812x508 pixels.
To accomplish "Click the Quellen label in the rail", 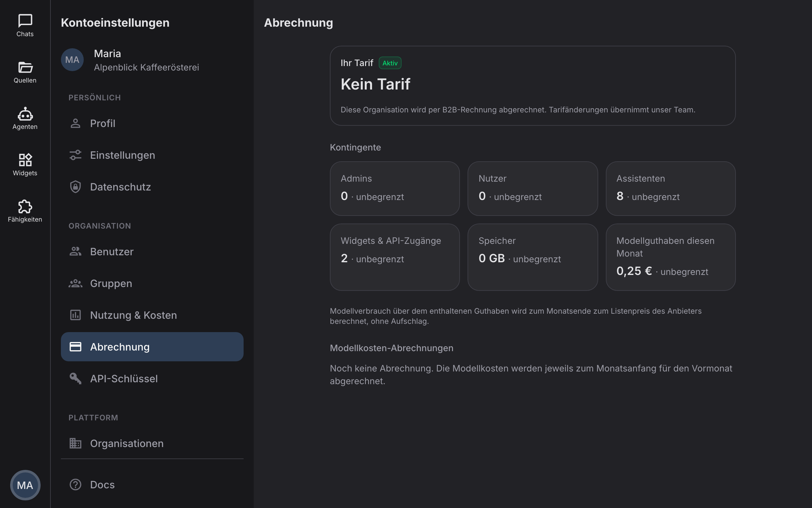I will [25, 80].
